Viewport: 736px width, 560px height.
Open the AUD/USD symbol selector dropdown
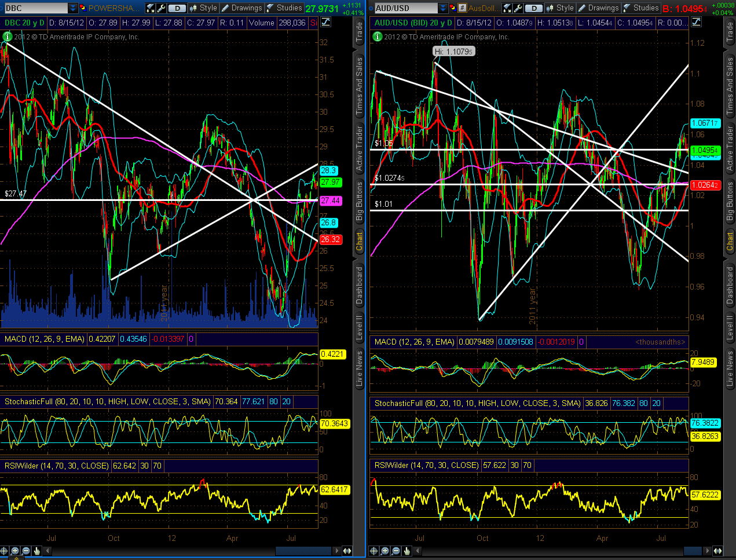pyautogui.click(x=443, y=8)
